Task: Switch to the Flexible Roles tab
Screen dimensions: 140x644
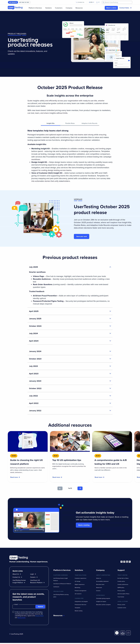Action: pyautogui.click(x=70, y=123)
